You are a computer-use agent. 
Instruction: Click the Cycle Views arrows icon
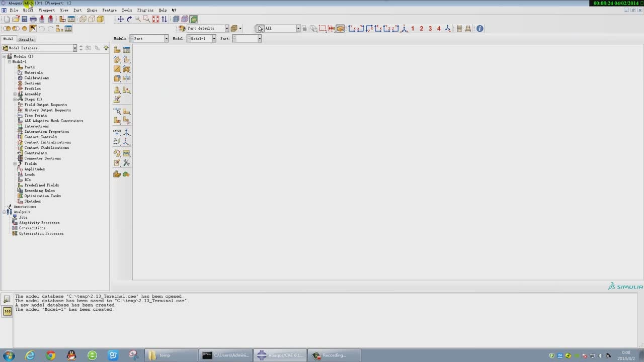[x=164, y=19]
